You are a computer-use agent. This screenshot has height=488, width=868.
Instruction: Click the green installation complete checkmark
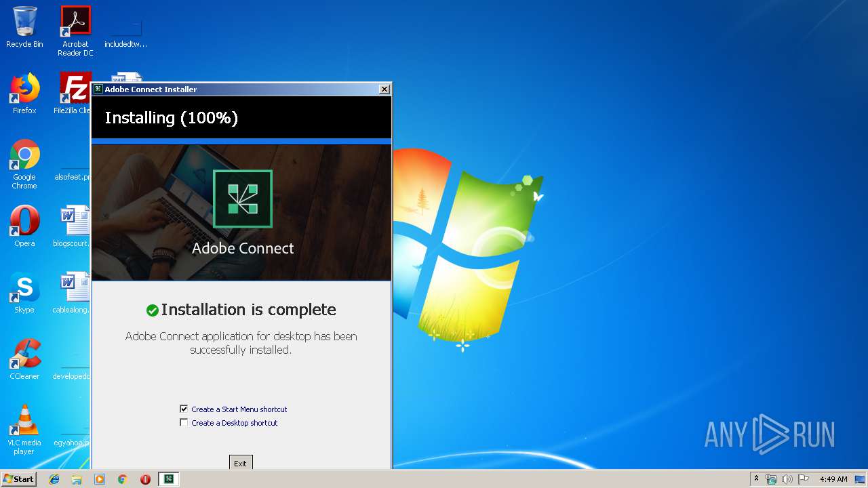pyautogui.click(x=153, y=310)
